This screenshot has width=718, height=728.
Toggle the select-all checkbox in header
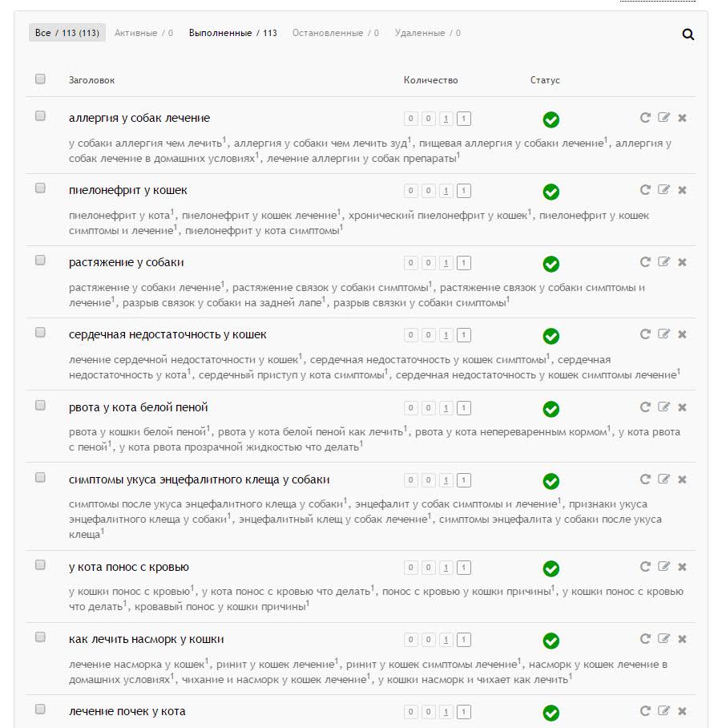coord(40,79)
